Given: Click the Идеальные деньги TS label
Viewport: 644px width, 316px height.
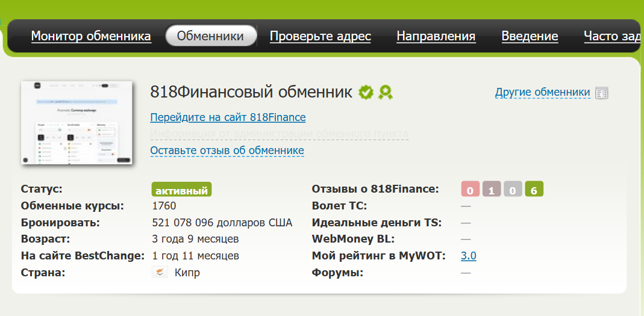Looking at the screenshot, I should pos(377,223).
